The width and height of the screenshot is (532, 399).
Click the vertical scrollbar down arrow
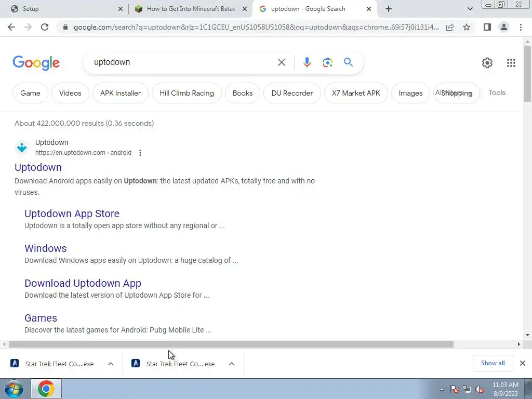pyautogui.click(x=527, y=335)
